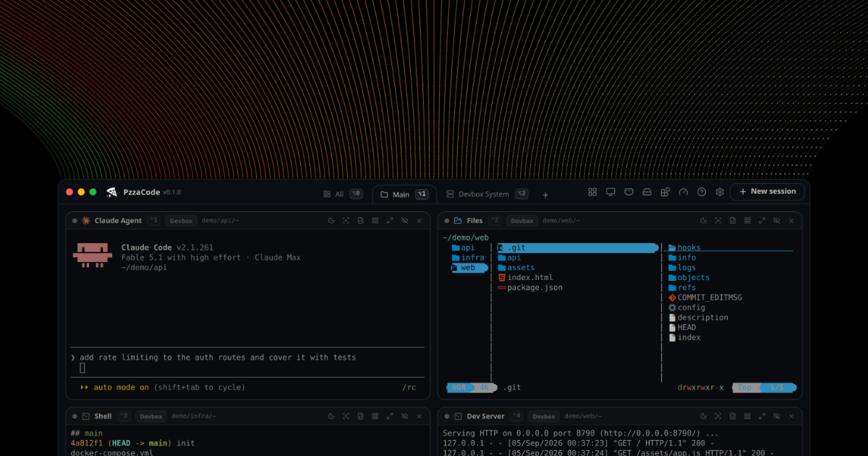
Task: Maximize the Shell panel with the expand arrows
Action: click(x=390, y=417)
